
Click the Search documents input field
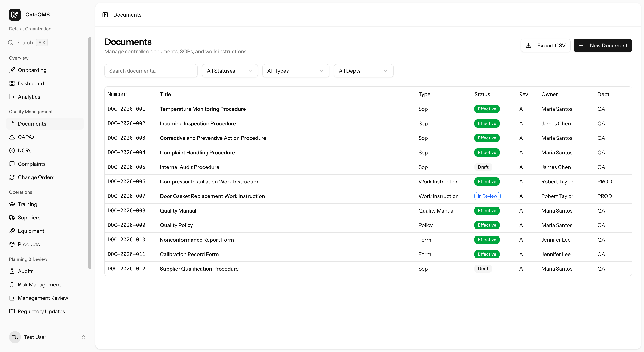click(x=151, y=71)
